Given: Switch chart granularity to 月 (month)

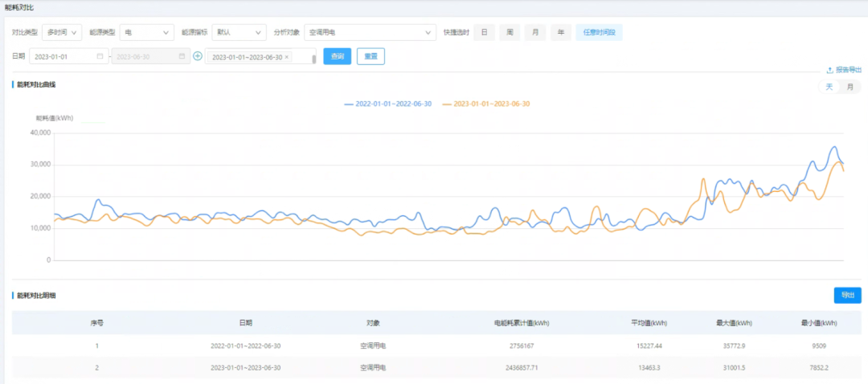Looking at the screenshot, I should [850, 87].
